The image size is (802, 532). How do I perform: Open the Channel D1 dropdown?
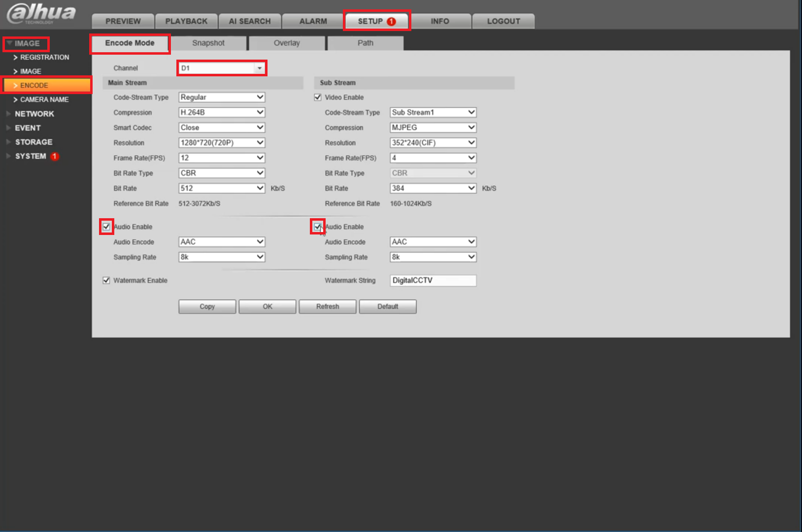[x=222, y=68]
